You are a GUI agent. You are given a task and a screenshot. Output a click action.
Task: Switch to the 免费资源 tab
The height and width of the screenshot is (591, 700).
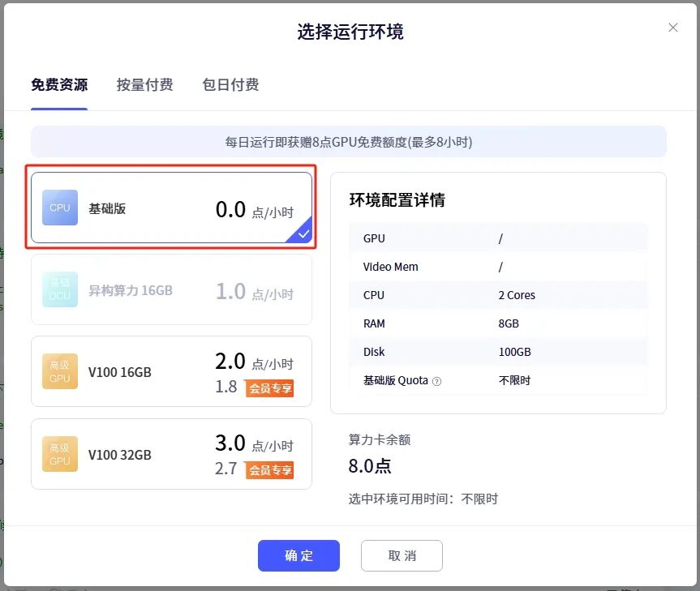59,85
